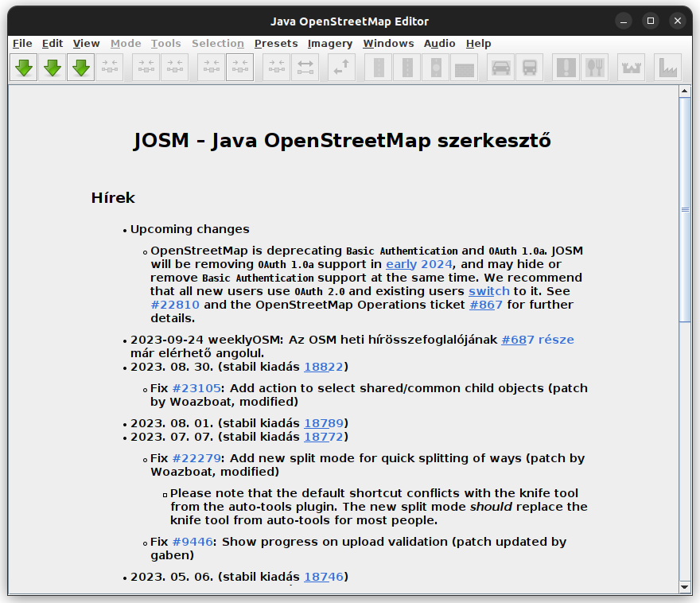
Task: Open stable release link 18772
Action: pyautogui.click(x=324, y=437)
